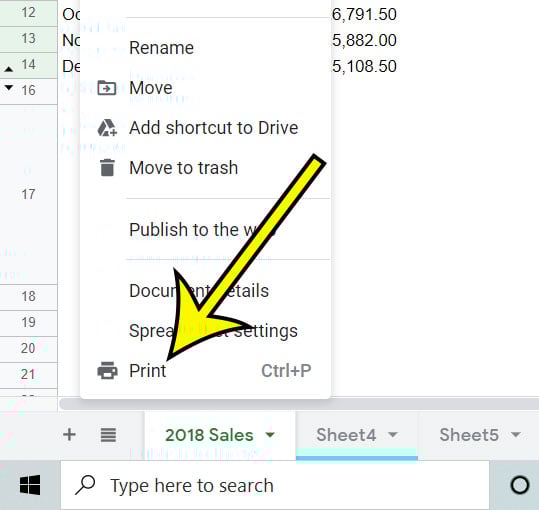Open Document details

click(x=205, y=291)
